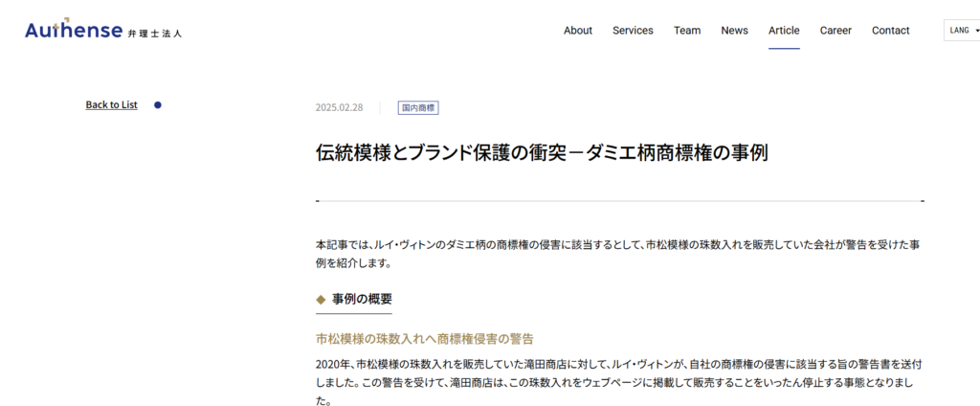Click the Back to List link
This screenshot has width=980, height=406.
[x=111, y=104]
